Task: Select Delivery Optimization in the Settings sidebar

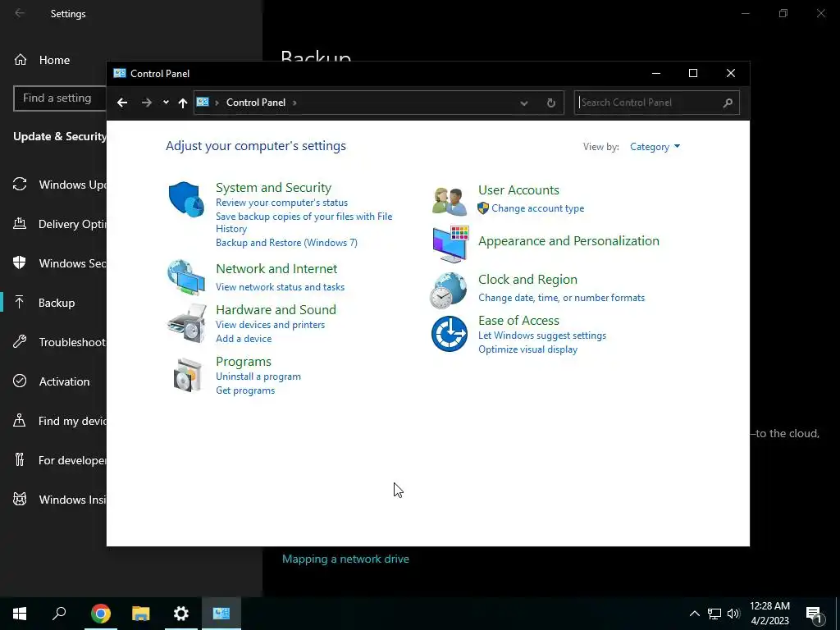Action: pos(53,224)
